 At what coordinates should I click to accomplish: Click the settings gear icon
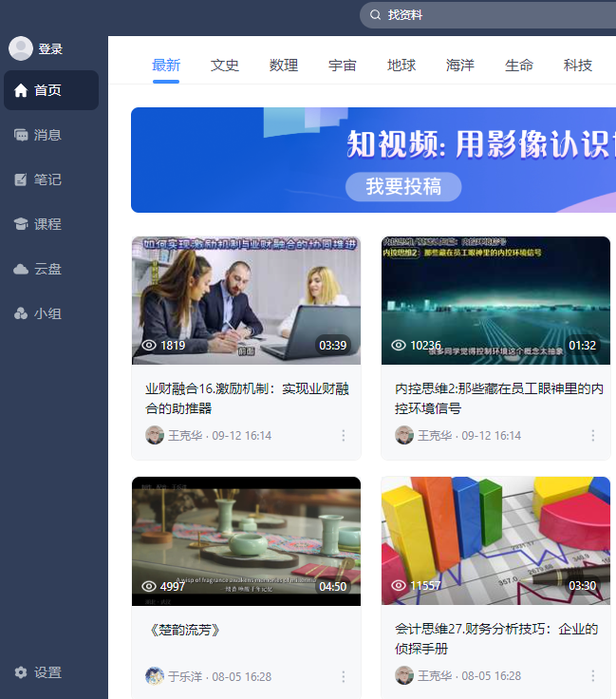[x=21, y=672]
